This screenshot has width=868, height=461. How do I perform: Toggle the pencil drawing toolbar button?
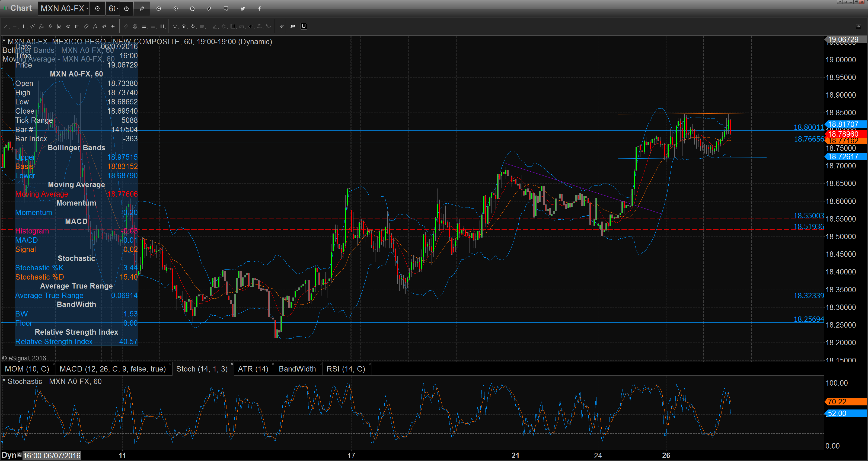pos(142,8)
